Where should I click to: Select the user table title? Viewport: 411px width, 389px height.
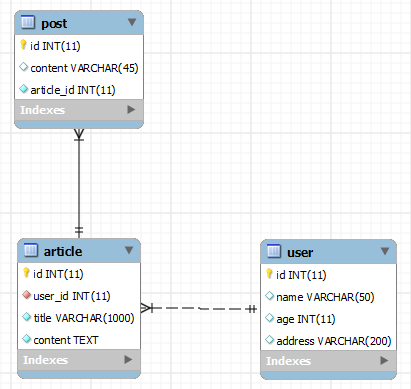[x=300, y=253]
